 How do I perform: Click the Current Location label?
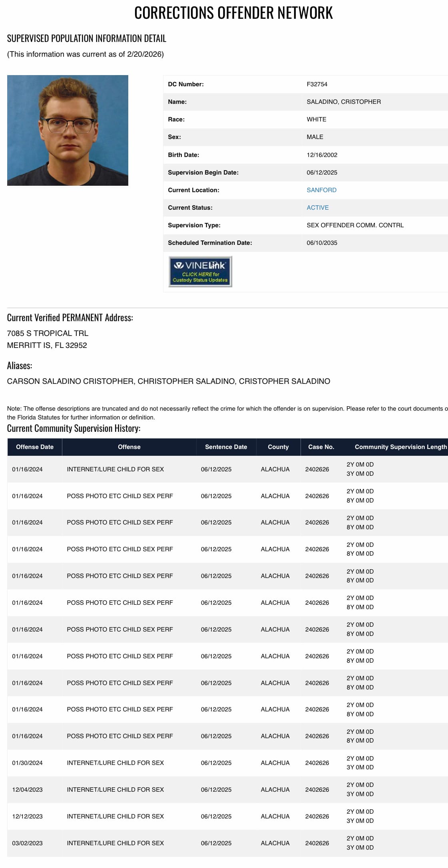(193, 190)
